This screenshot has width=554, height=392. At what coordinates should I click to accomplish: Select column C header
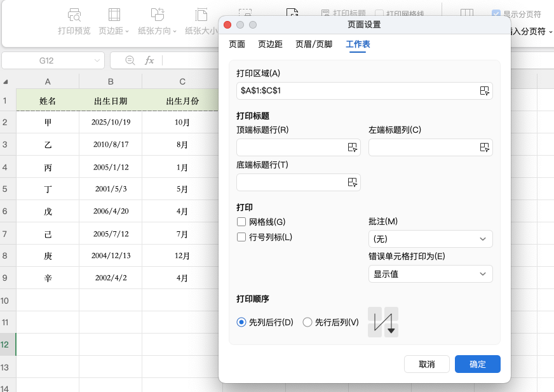[x=182, y=82]
